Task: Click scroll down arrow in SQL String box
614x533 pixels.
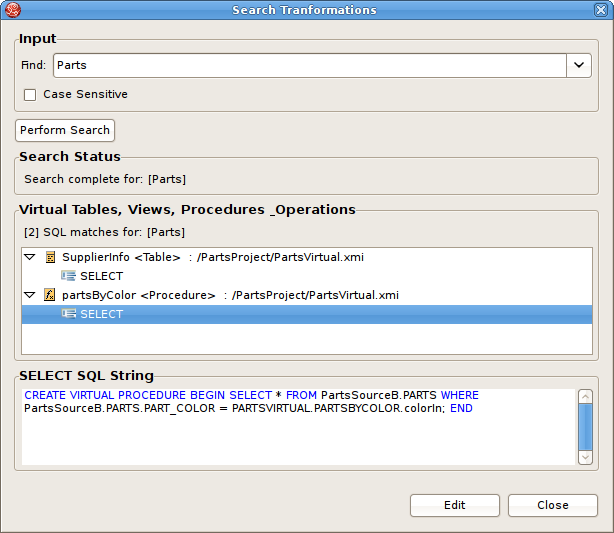Action: pyautogui.click(x=585, y=457)
